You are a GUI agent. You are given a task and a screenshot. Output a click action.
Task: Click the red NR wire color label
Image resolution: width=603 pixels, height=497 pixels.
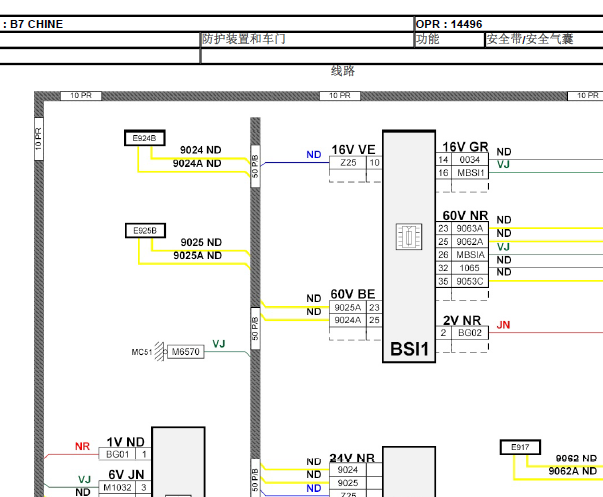(x=82, y=446)
